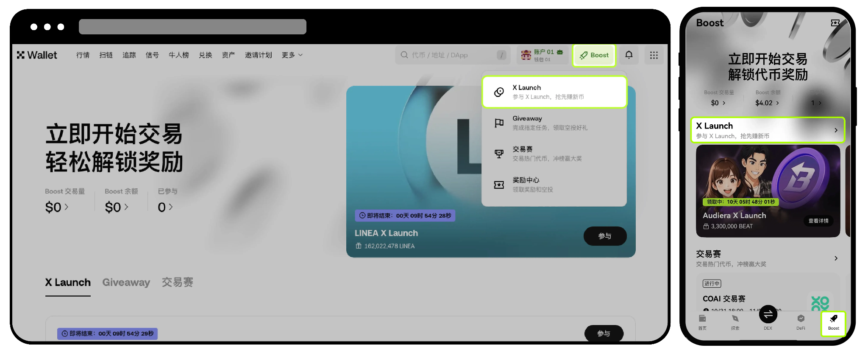Open 已参与 0 details
The image size is (868, 353).
165,207
